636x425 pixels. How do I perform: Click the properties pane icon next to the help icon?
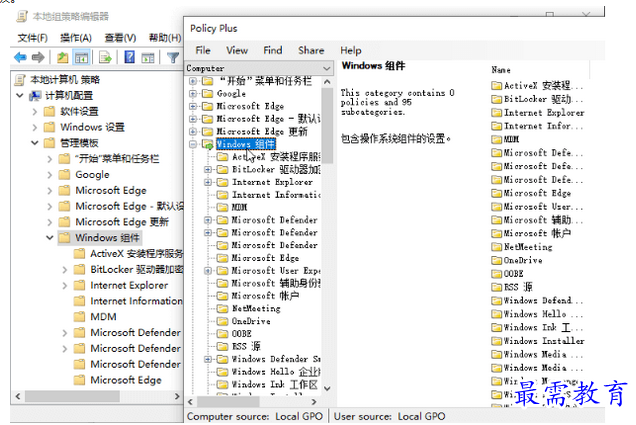pos(148,58)
